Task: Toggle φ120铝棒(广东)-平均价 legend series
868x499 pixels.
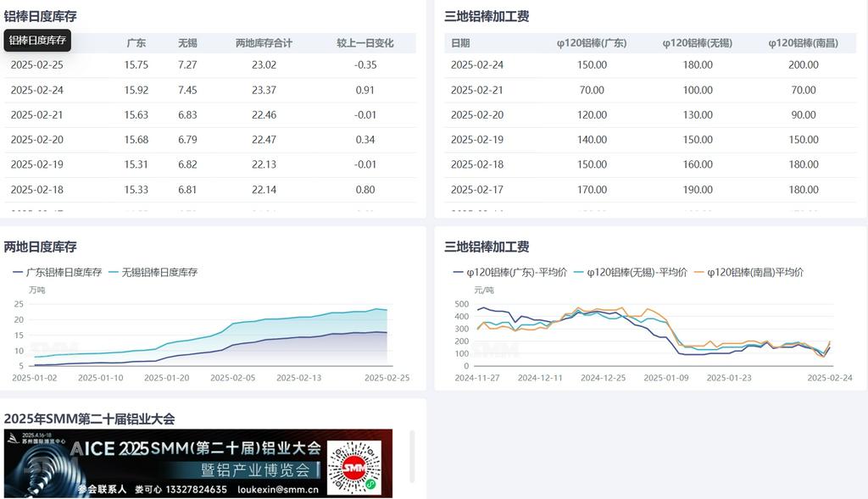Action: point(509,273)
